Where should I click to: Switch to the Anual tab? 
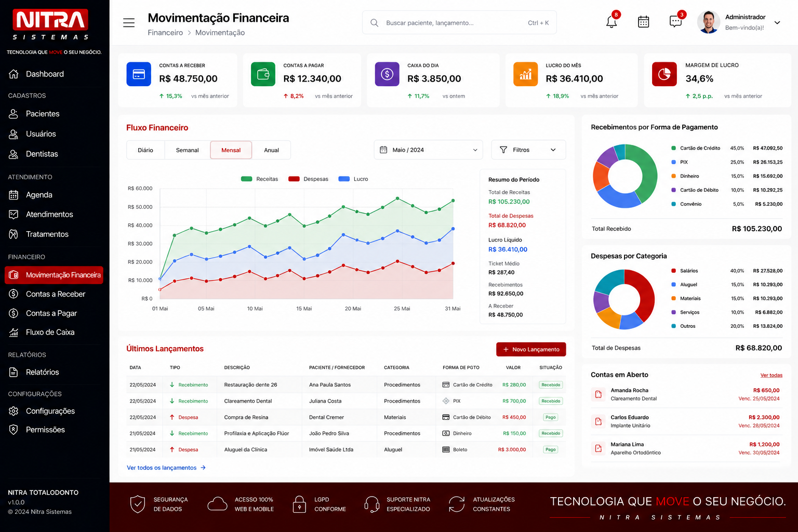click(x=271, y=150)
